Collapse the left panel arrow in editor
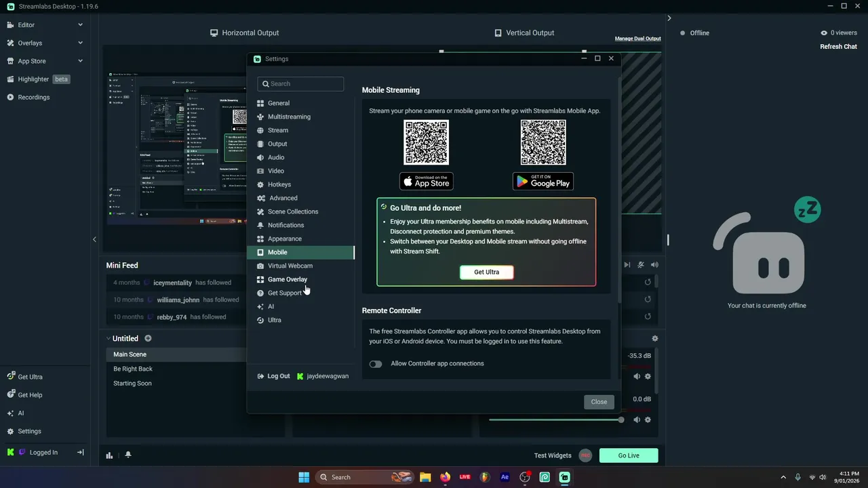868x488 pixels. [x=94, y=239]
